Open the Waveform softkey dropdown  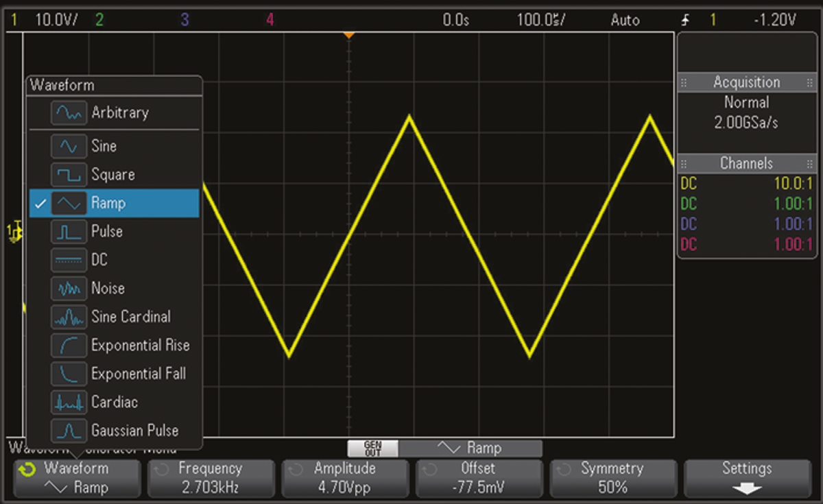(x=76, y=478)
